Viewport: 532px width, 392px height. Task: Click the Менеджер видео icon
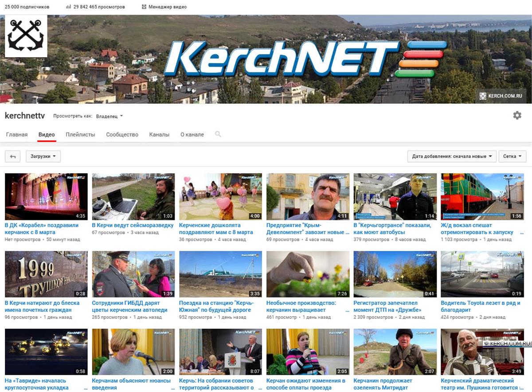[x=145, y=7]
